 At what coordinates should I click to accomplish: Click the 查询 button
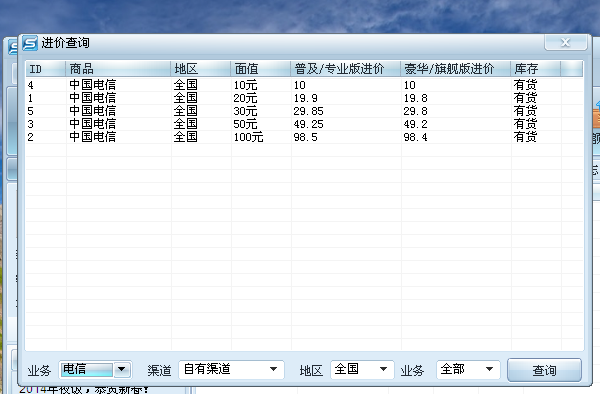pyautogui.click(x=545, y=370)
